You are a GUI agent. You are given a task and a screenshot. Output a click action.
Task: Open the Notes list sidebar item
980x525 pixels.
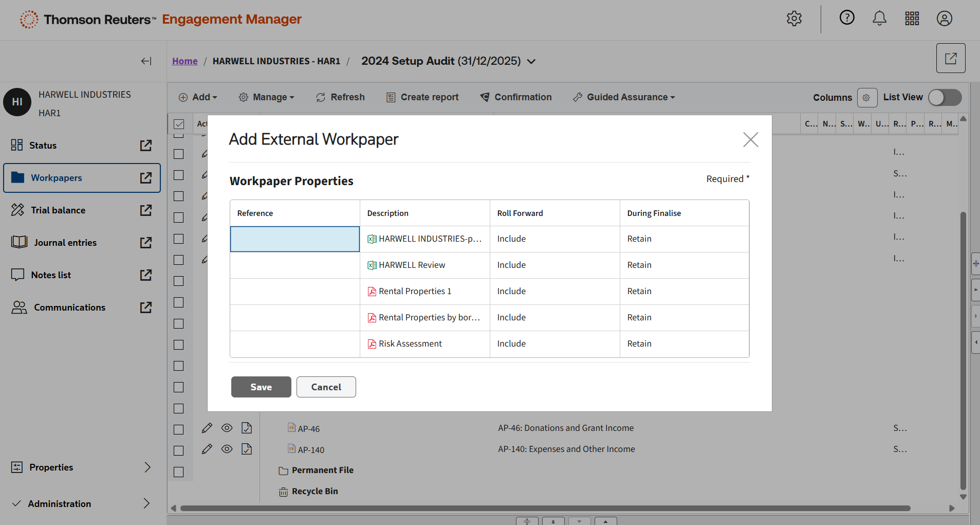coord(51,275)
